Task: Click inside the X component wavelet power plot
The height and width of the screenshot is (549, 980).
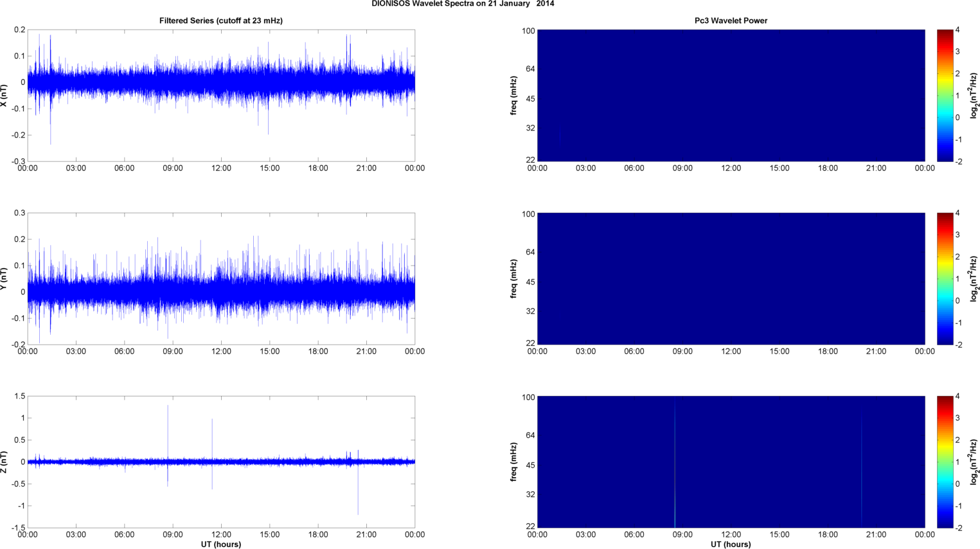Action: click(731, 95)
